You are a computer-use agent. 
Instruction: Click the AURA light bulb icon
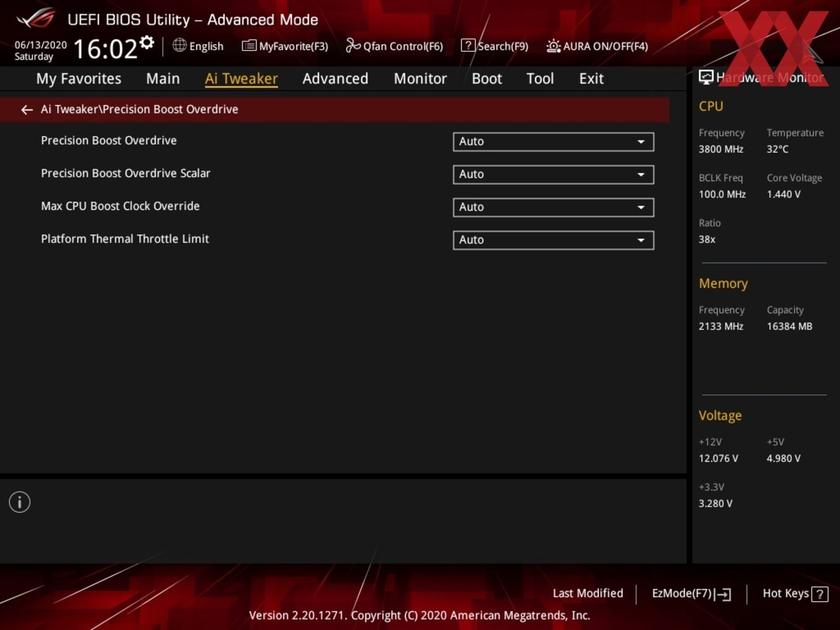coord(553,46)
